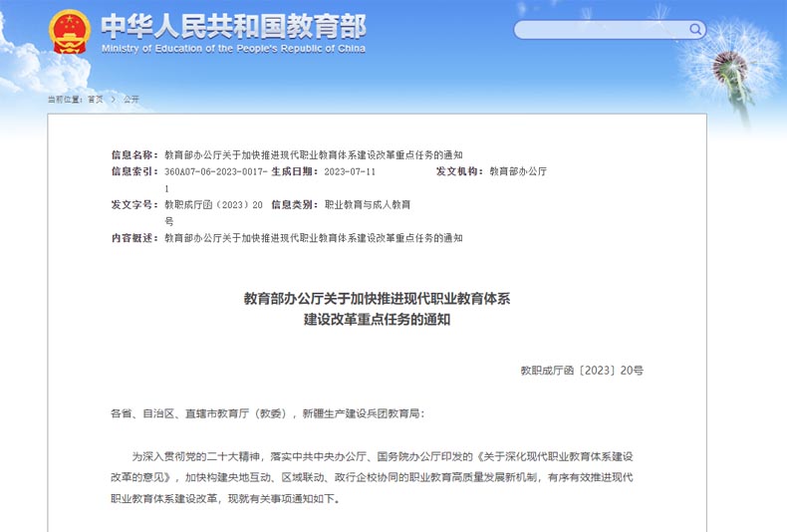Click the national emblem logo
This screenshot has height=532, width=787.
[x=70, y=32]
